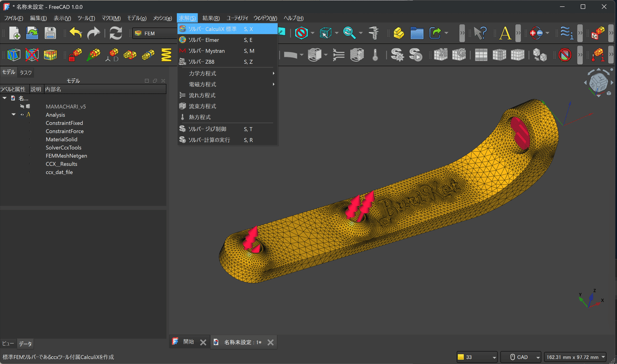Save the document with the floppy disk icon
Screen dimensions: 617x364
click(50, 33)
